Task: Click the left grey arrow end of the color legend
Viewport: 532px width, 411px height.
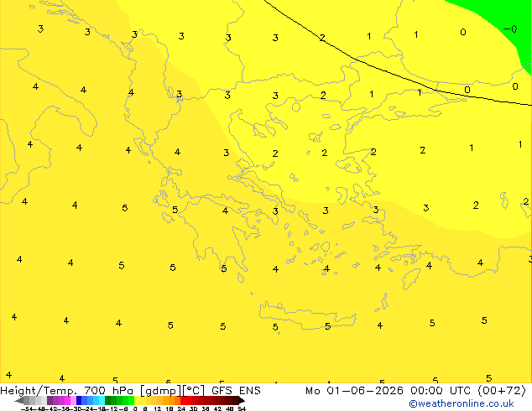Action: 19,400
